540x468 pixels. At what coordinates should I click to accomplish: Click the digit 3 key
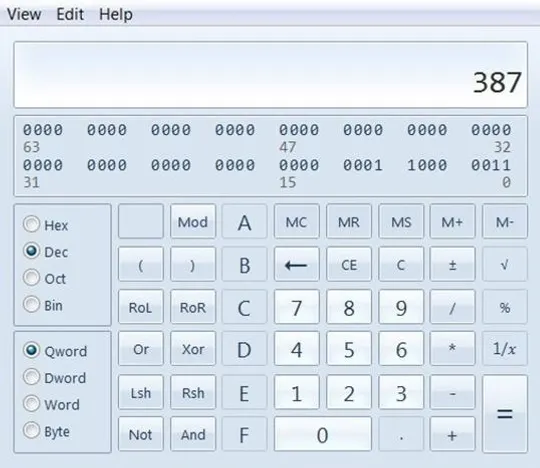401,392
